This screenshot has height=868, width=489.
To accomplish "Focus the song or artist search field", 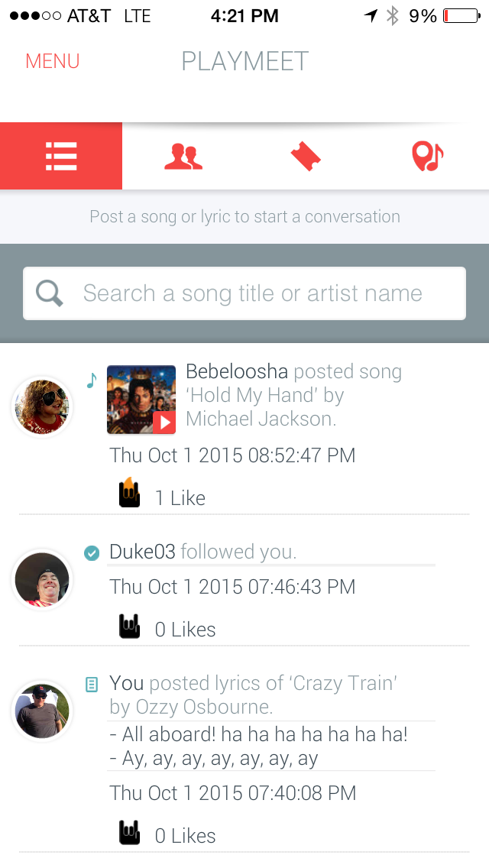I will point(252,293).
